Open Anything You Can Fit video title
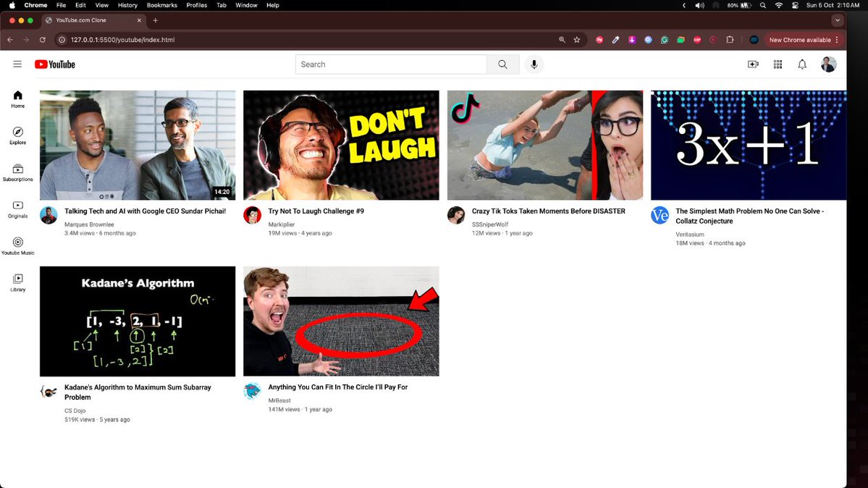The height and width of the screenshot is (488, 868). [x=337, y=387]
